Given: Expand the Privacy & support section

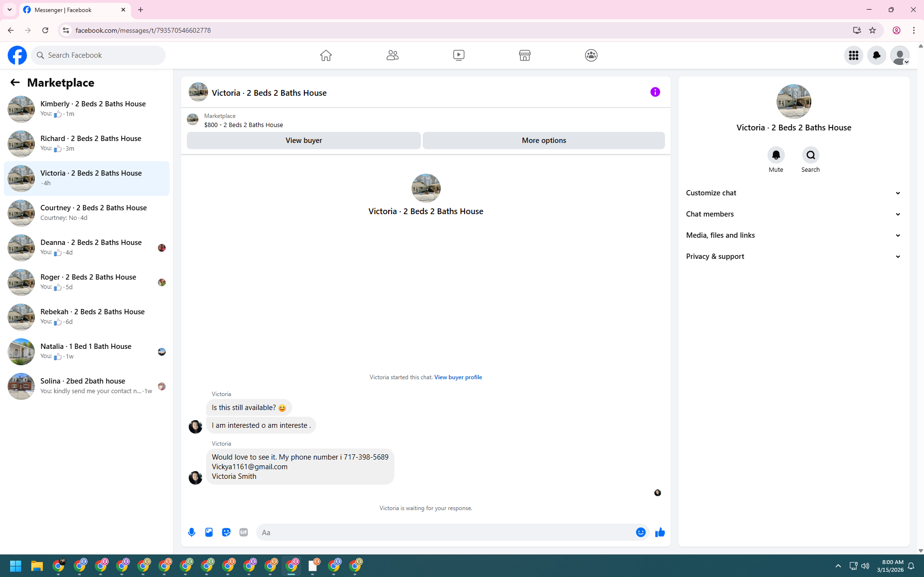Looking at the screenshot, I should [794, 256].
